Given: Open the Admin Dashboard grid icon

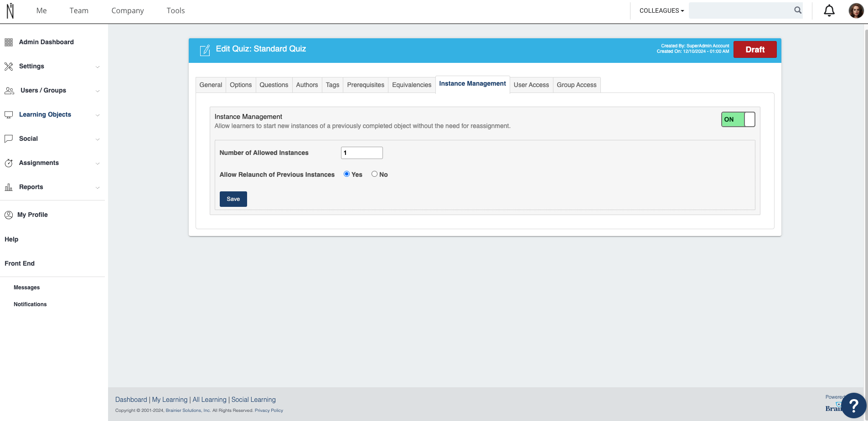Looking at the screenshot, I should coord(9,42).
